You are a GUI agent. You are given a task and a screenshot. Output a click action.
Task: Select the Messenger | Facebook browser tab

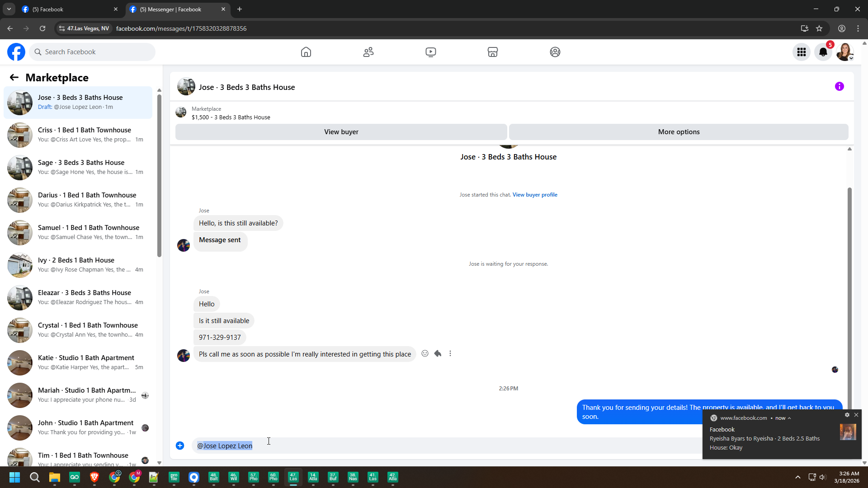[x=177, y=9]
